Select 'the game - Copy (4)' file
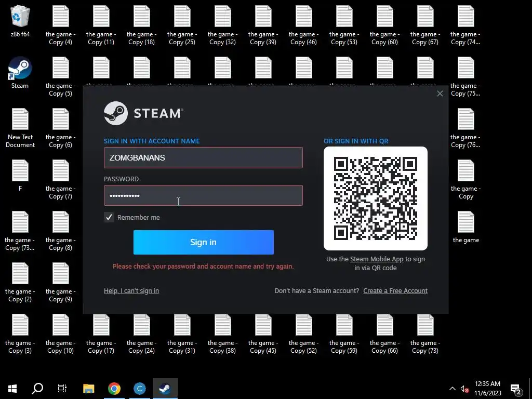The width and height of the screenshot is (532, 399). click(x=60, y=25)
